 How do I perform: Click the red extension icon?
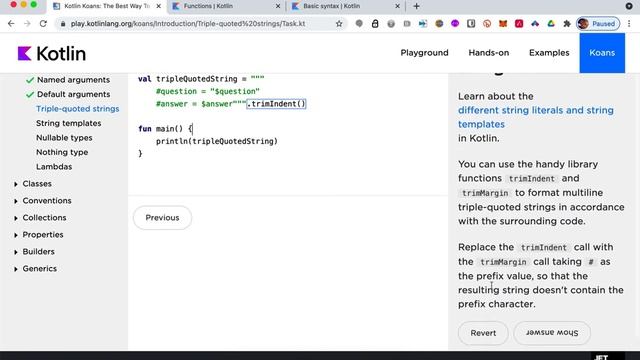(x=519, y=24)
